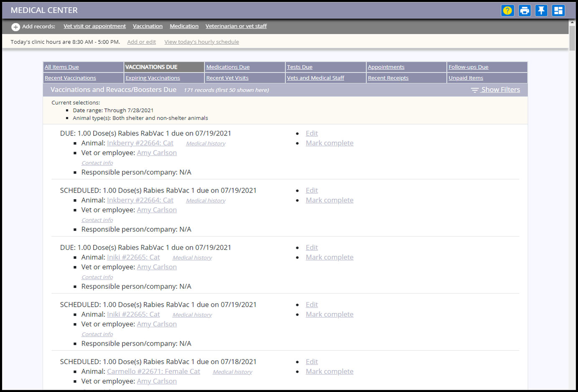The image size is (578, 392).
Task: Click the '171 records (first 50 shown here)' text
Action: click(226, 90)
